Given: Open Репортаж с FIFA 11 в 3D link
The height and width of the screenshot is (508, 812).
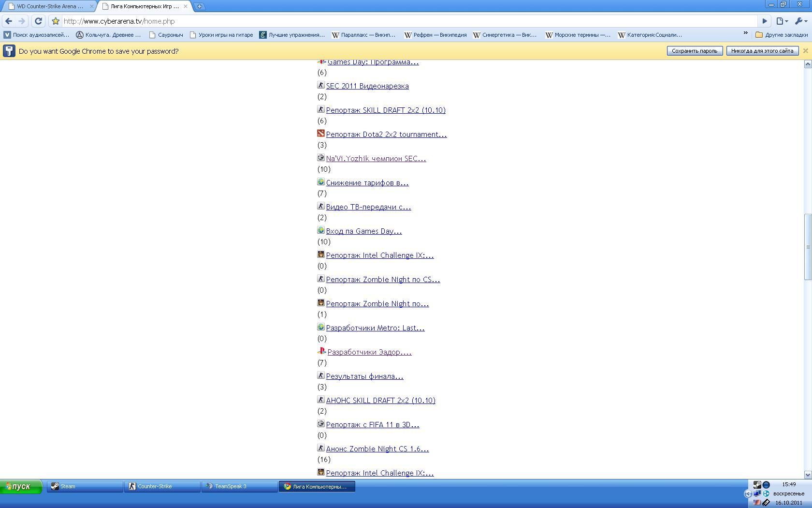Looking at the screenshot, I should (373, 425).
